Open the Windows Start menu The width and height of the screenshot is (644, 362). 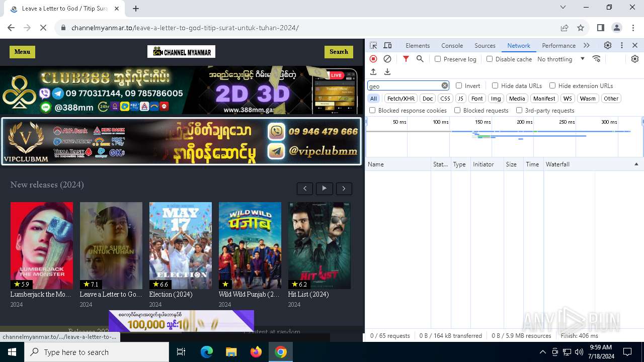pyautogui.click(x=12, y=352)
